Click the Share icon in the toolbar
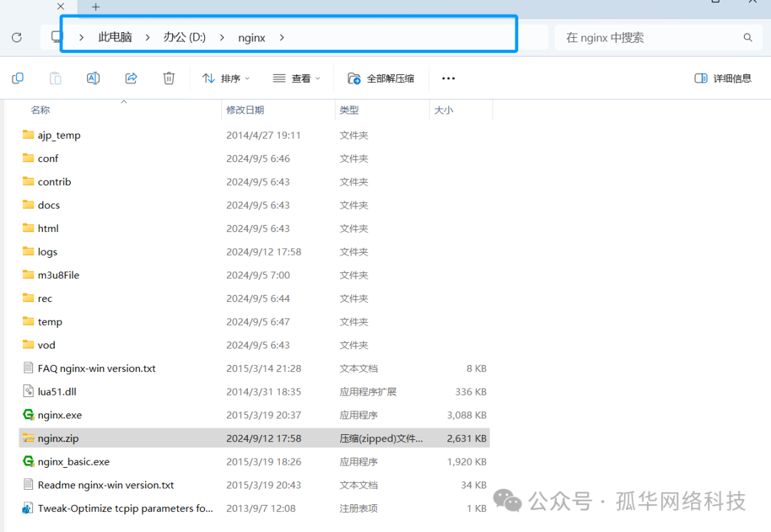Image resolution: width=771 pixels, height=532 pixels. point(131,78)
